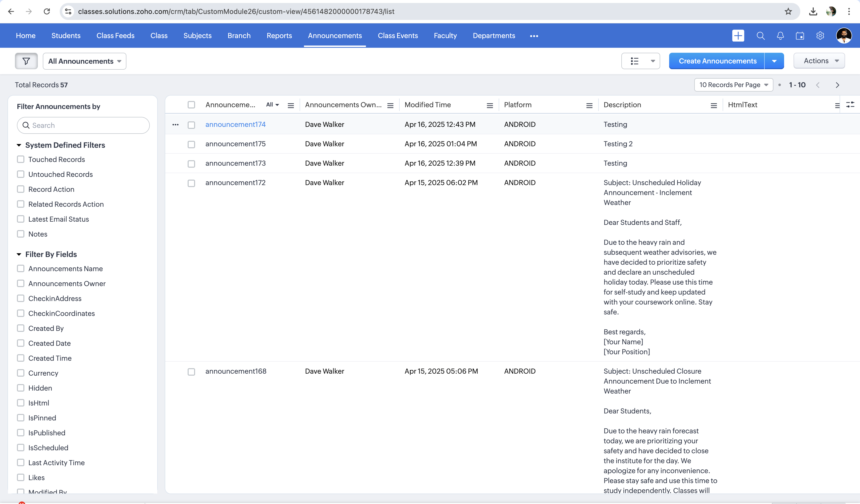Bookmark this page with the star icon

(788, 11)
